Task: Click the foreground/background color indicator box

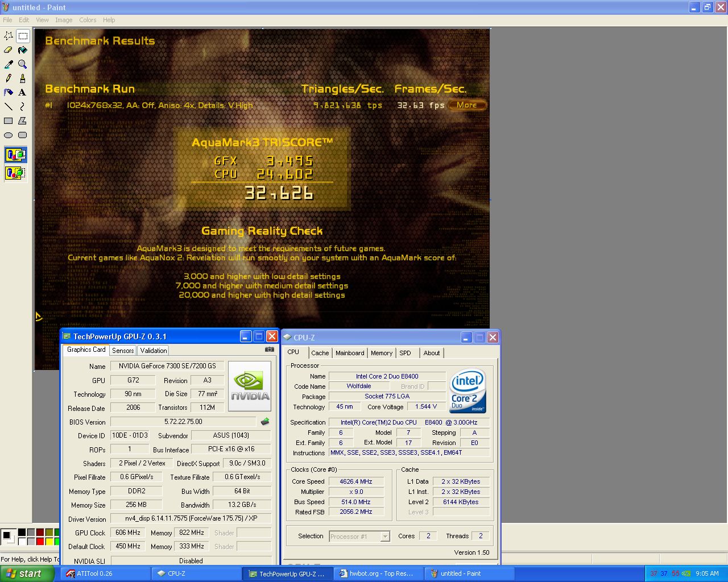Action: point(8,537)
